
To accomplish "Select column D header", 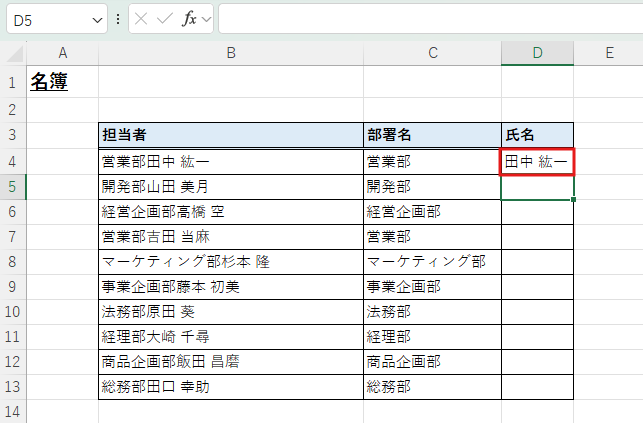I will tap(537, 53).
